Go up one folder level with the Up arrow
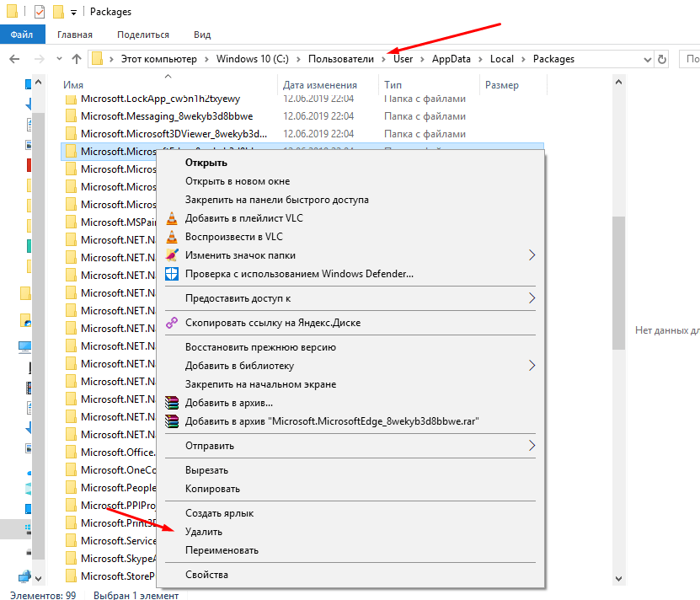700x600 pixels. tap(77, 59)
